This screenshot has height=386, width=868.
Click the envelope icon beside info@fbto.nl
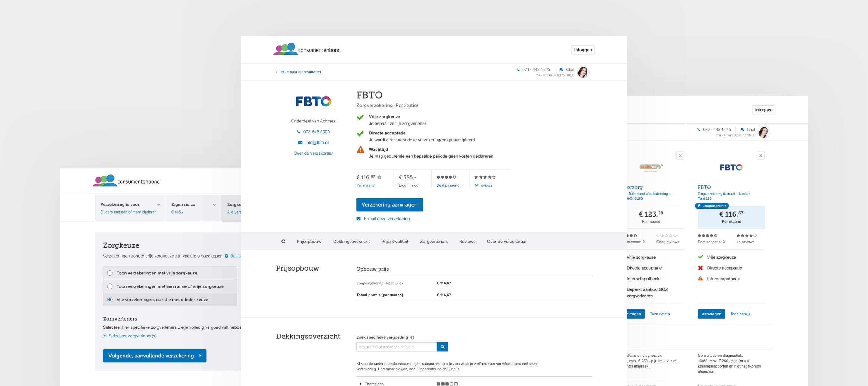[300, 143]
